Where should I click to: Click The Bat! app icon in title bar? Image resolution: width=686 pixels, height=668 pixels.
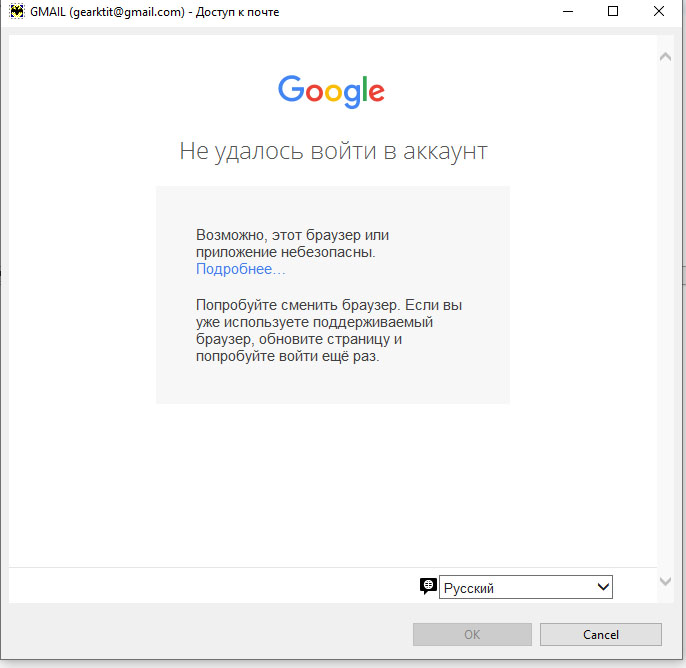pos(17,11)
